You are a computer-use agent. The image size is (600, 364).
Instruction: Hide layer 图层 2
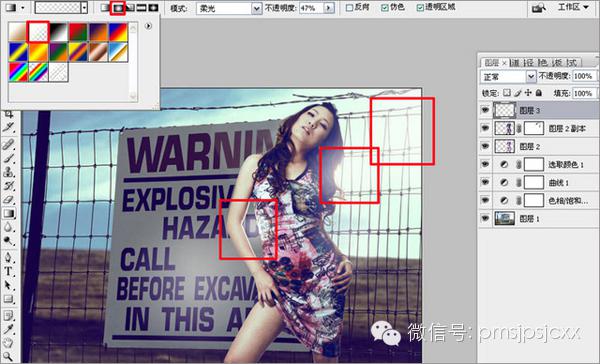(x=485, y=146)
